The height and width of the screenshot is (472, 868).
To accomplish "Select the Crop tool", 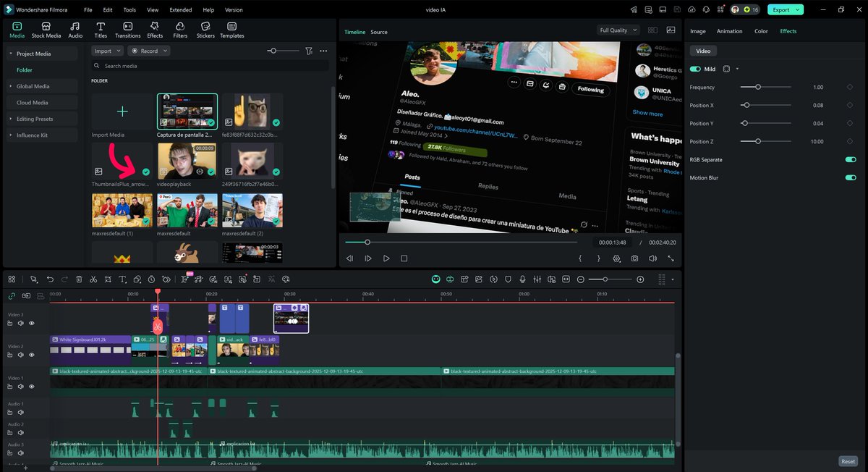I will [107, 279].
